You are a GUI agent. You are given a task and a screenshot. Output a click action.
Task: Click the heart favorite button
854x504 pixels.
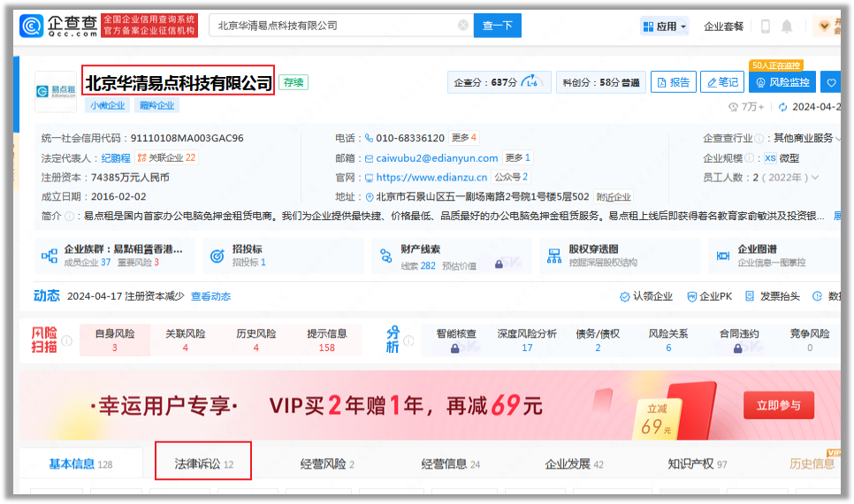(831, 82)
